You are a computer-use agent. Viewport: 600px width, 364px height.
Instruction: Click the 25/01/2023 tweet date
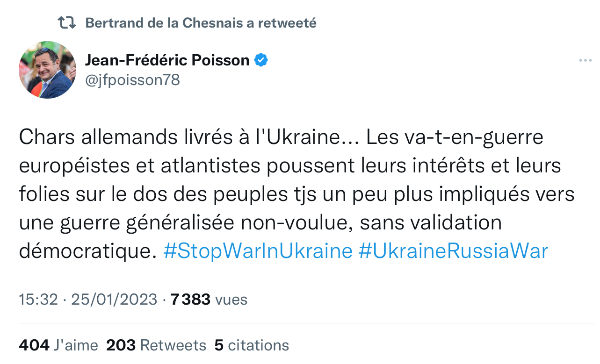coord(114,300)
